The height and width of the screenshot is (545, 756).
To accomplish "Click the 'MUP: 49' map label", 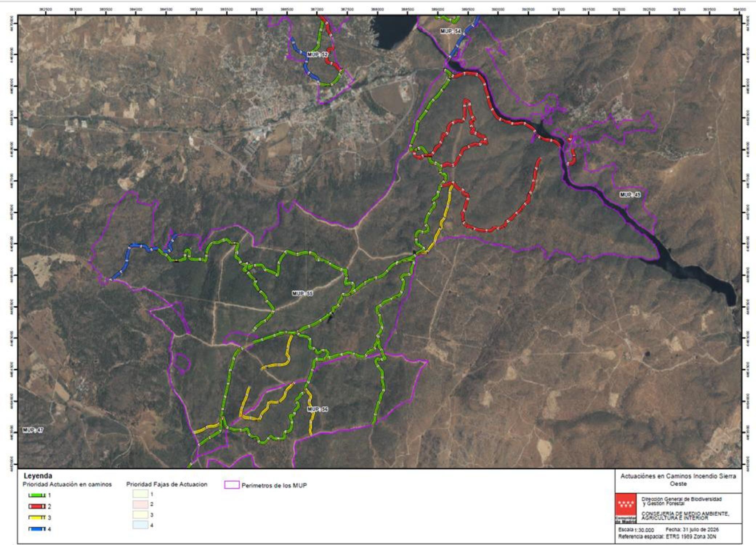I will click(630, 195).
